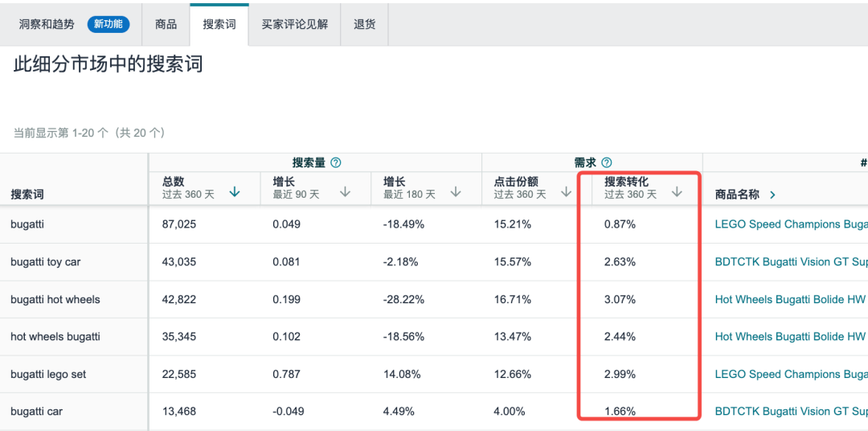Select the search term bugatti

(27, 224)
